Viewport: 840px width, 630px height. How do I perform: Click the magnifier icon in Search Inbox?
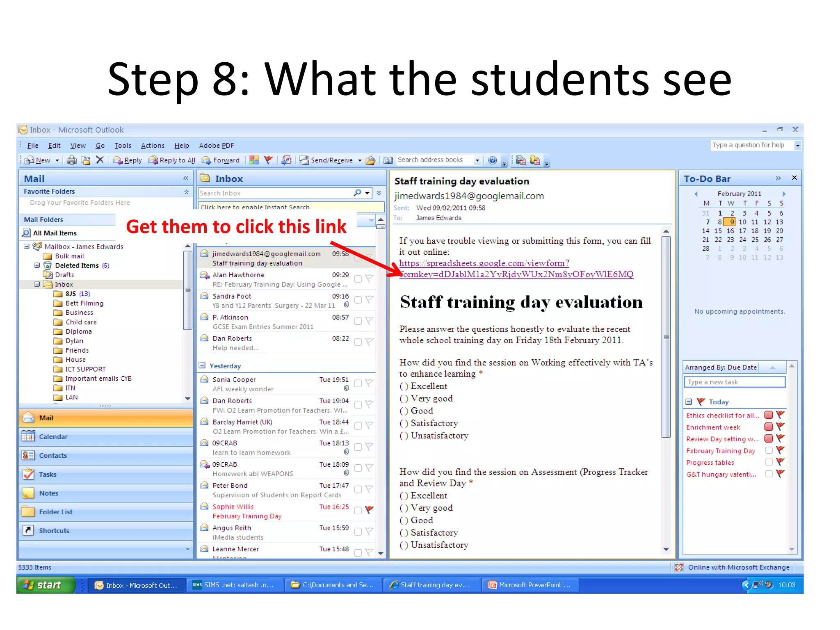[x=358, y=193]
